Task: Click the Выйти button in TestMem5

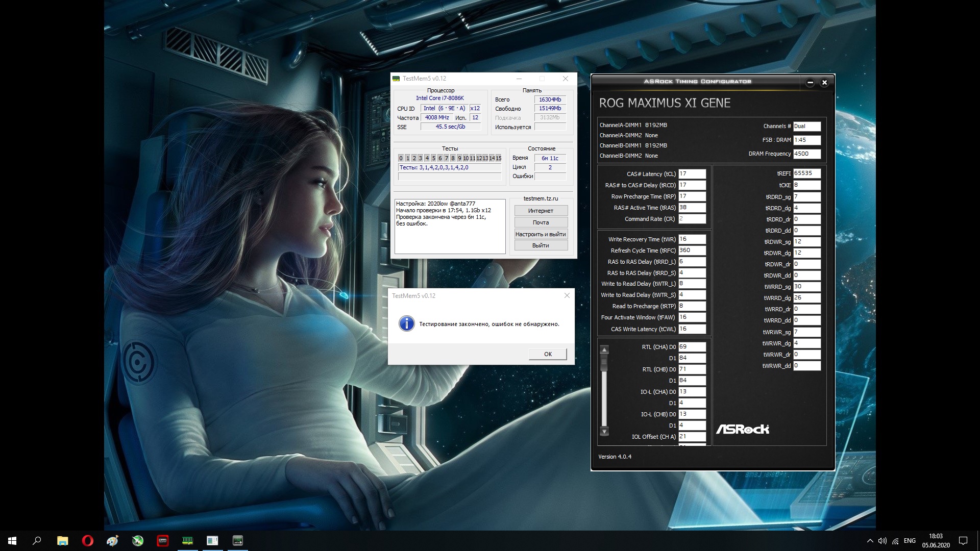Action: pyautogui.click(x=541, y=245)
